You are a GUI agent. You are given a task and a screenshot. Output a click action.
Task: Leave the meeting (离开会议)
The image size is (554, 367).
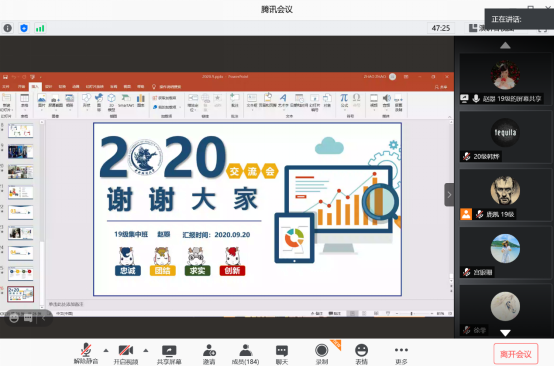[x=516, y=354]
